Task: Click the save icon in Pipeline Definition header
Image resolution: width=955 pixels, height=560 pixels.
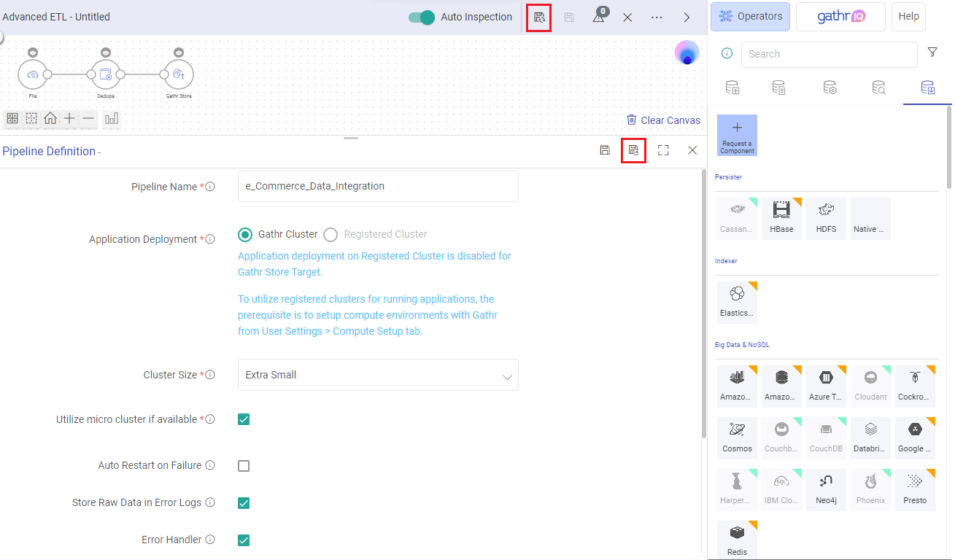Action: tap(605, 150)
